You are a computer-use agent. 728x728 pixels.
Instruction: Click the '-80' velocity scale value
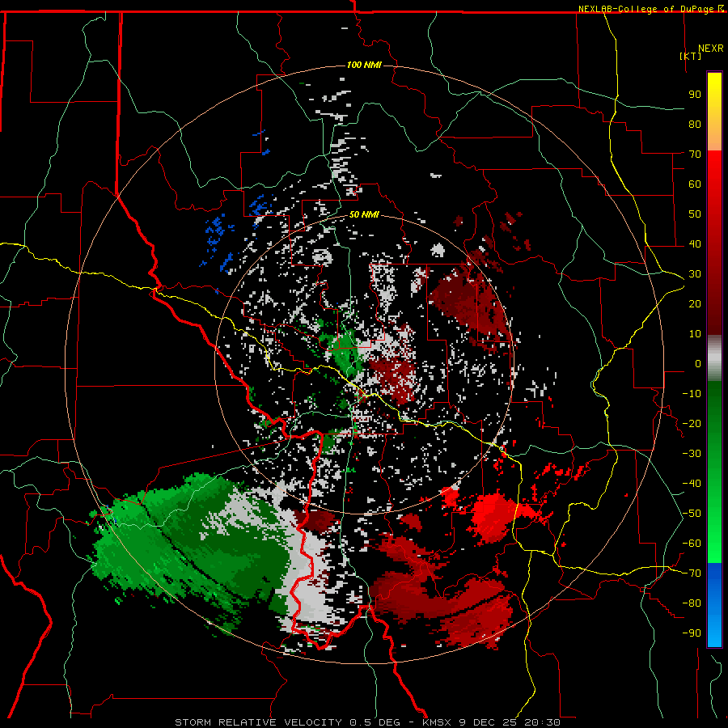[692, 603]
